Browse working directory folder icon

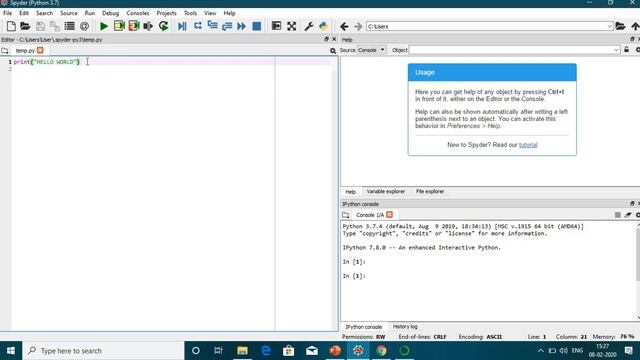click(x=620, y=26)
